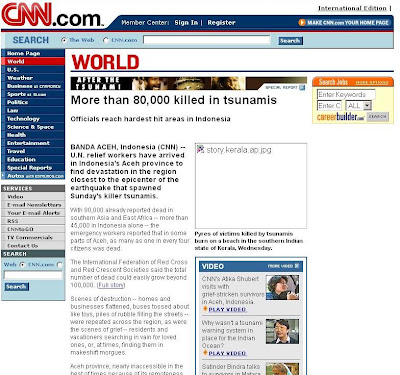Select Web radio in sidebar search
400x375 pixels.
click(22, 265)
